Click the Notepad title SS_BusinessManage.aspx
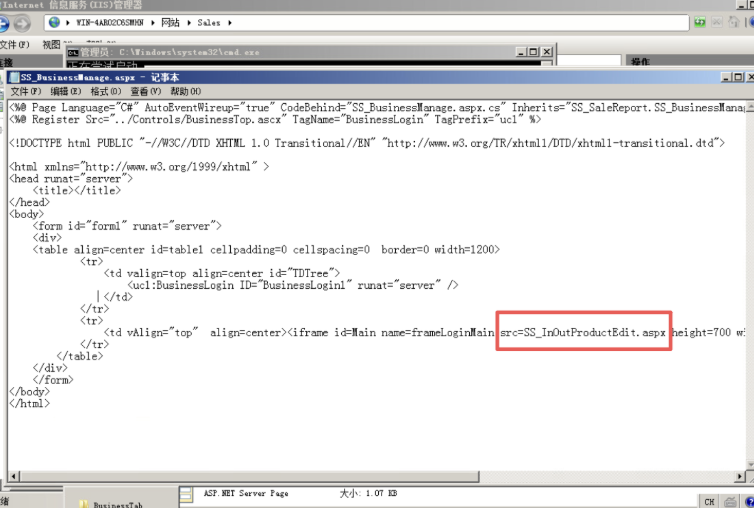This screenshot has width=754, height=508. pos(78,77)
